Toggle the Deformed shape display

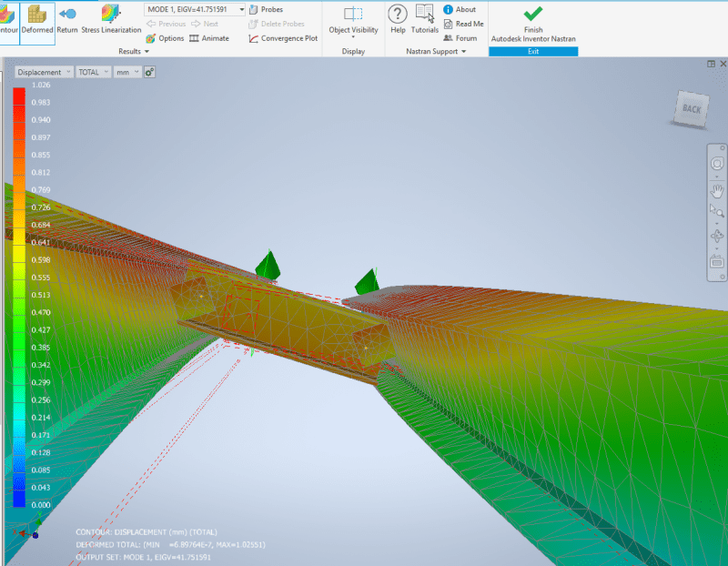pos(37,24)
